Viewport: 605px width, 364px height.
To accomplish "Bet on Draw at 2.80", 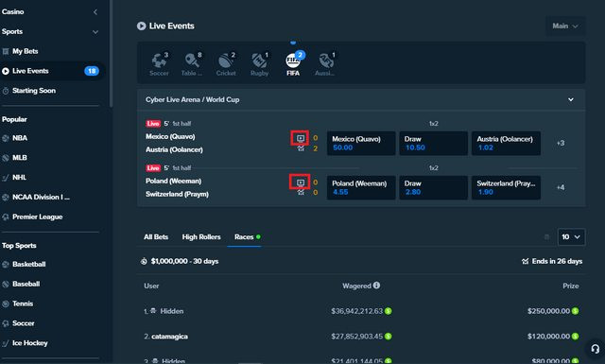I will [x=433, y=187].
